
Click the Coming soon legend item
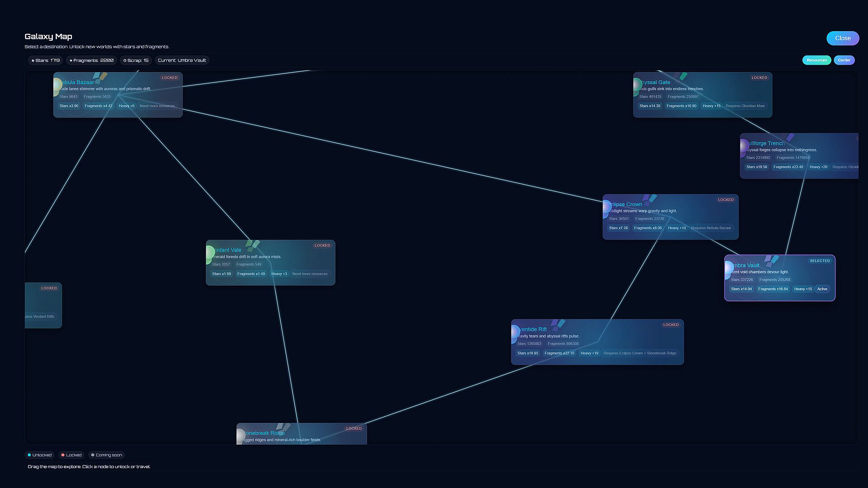106,455
